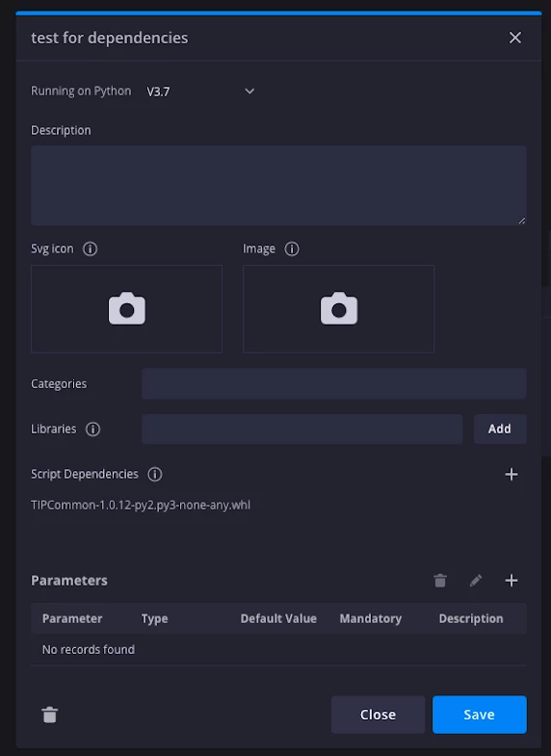Upload an Image via camera box

[338, 308]
